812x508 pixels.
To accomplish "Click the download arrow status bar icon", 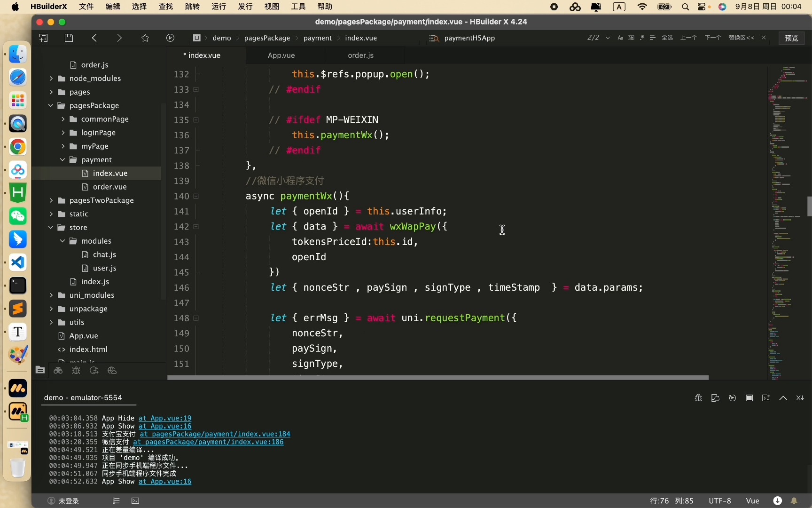I will point(778,501).
